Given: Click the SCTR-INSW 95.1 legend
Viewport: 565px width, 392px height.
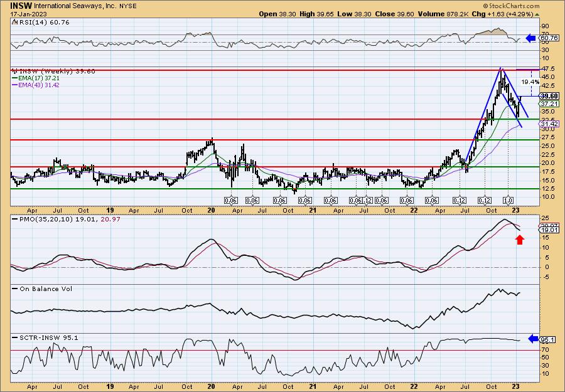Looking at the screenshot, I should click(45, 337).
